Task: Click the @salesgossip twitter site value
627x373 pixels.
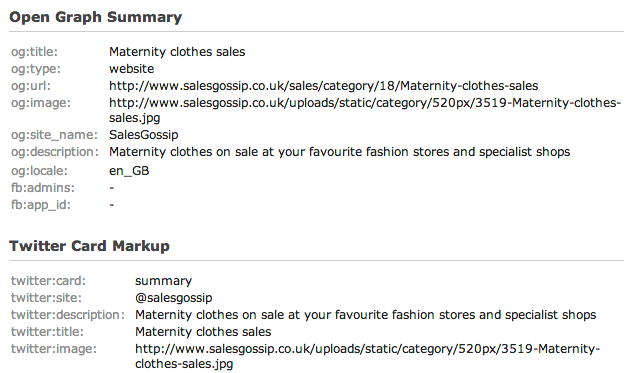Action: (174, 298)
